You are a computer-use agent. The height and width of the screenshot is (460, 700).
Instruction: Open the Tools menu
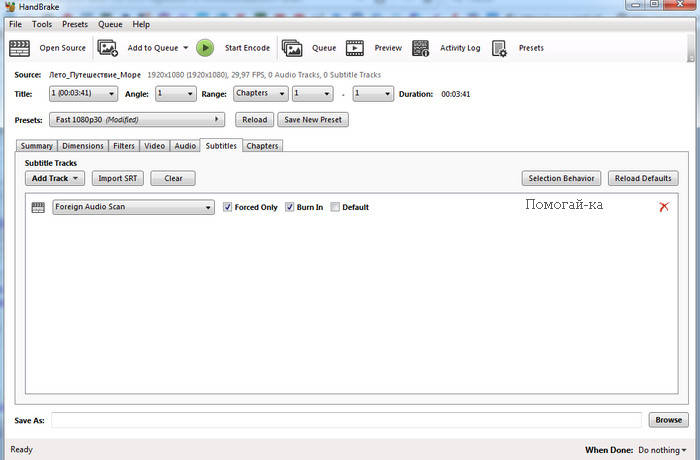coord(42,24)
